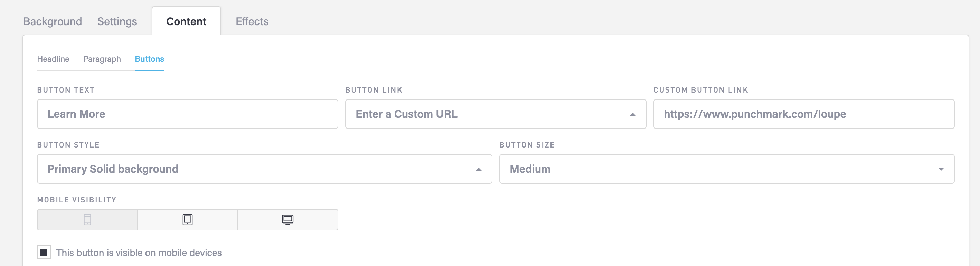Viewport: 980px width, 266px height.
Task: Select the desktop monitor visibility icon
Action: [288, 220]
